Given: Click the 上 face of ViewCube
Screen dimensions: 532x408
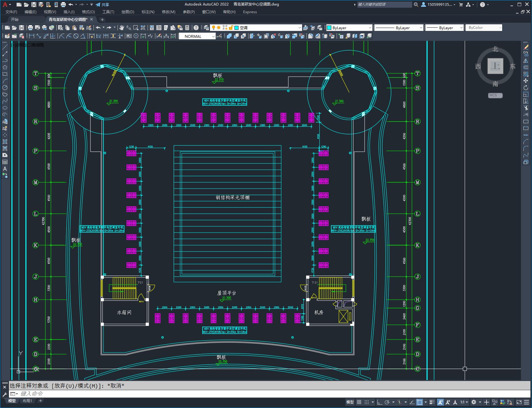Looking at the screenshot, I should point(495,66).
